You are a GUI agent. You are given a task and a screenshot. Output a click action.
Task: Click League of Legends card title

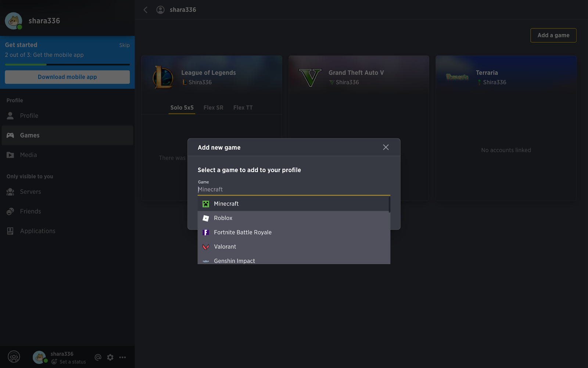point(209,73)
